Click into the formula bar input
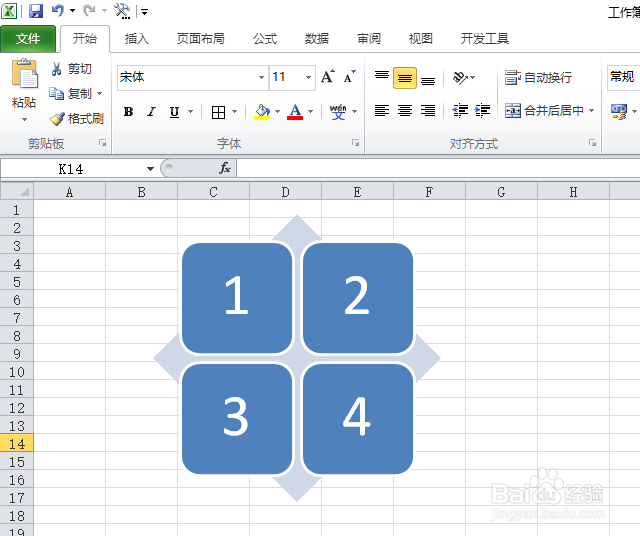This screenshot has height=536, width=640. (438, 168)
